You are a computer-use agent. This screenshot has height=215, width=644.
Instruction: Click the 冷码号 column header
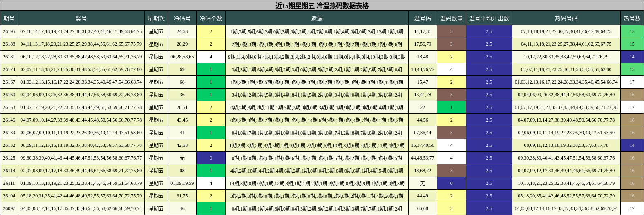tap(182, 18)
